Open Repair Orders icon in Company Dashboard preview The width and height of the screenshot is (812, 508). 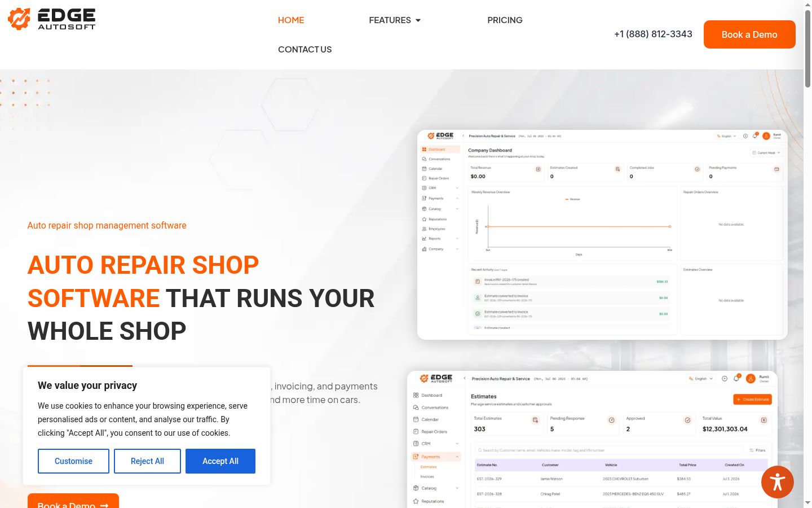click(424, 178)
